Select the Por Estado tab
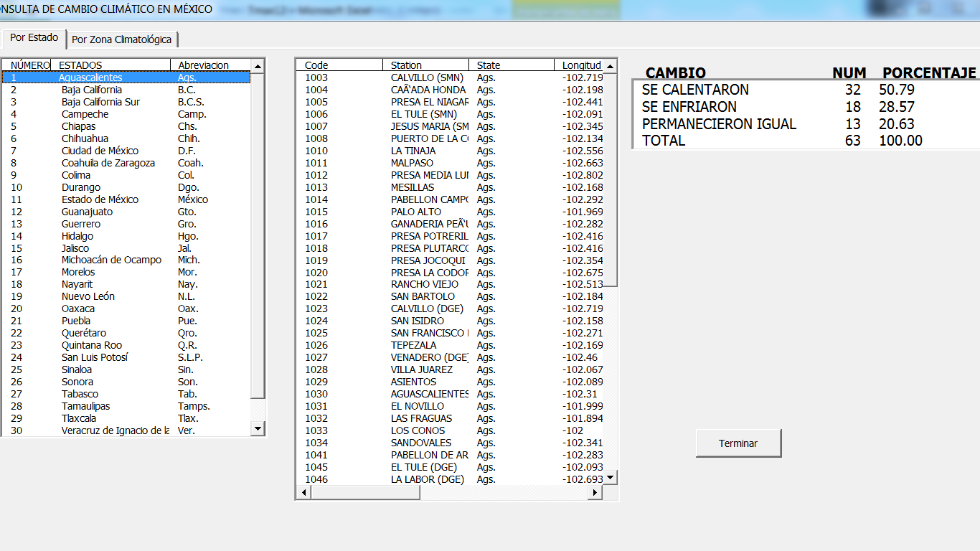980x551 pixels. click(34, 37)
